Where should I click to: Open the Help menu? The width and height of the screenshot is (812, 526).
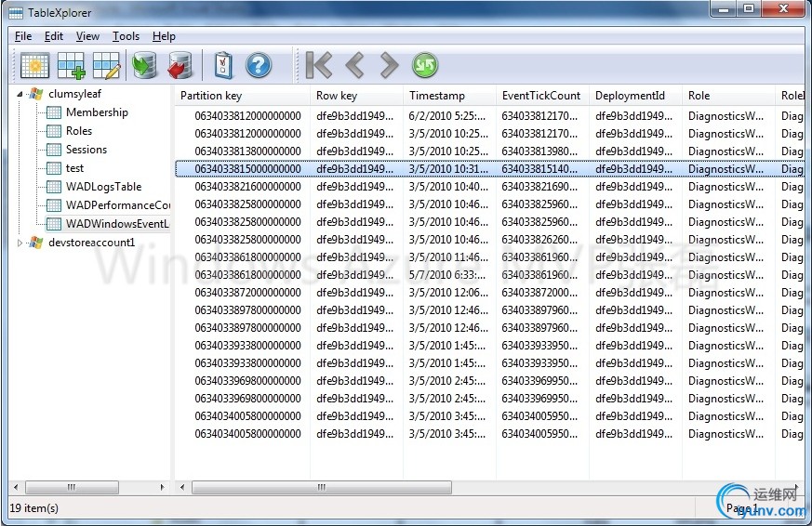click(164, 36)
